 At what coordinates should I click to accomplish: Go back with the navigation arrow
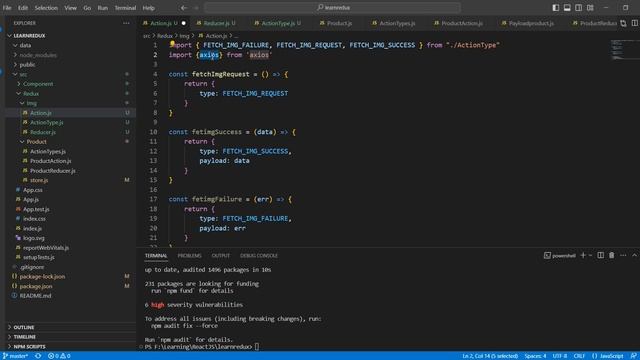click(x=184, y=8)
